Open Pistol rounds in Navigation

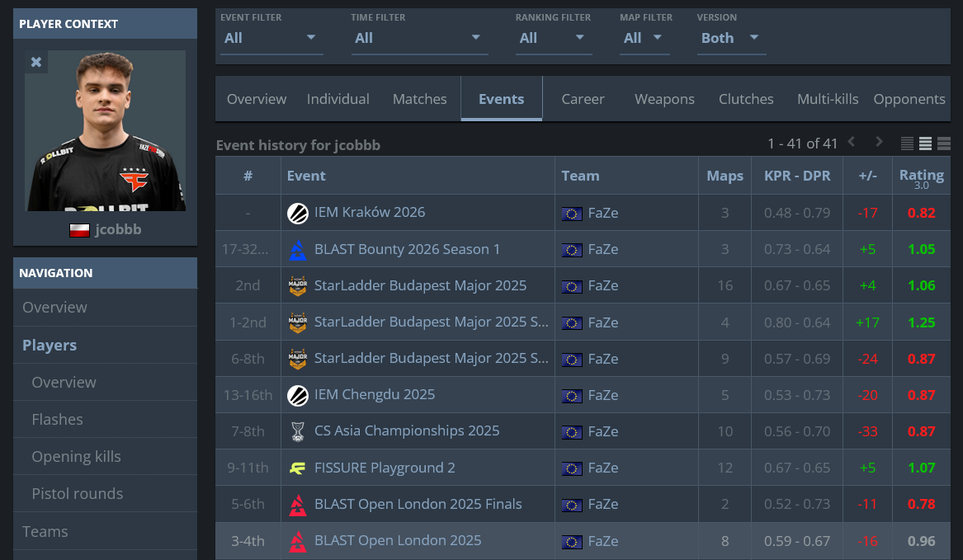(x=105, y=494)
